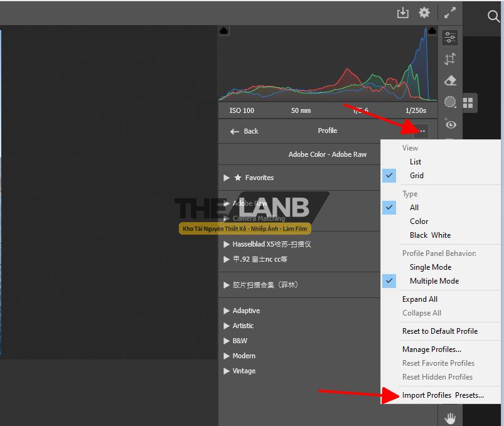Open Manage Profiles from the menu
This screenshot has height=426, width=504.
[x=432, y=349]
